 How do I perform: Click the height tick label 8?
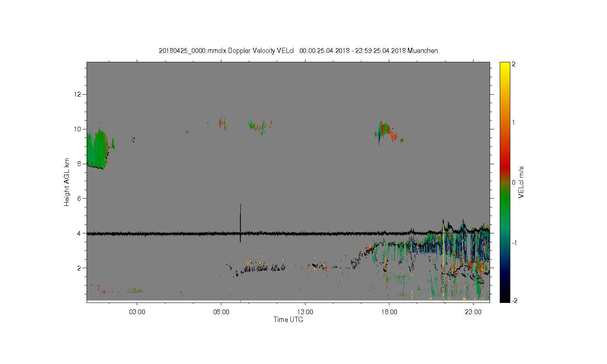tap(79, 164)
